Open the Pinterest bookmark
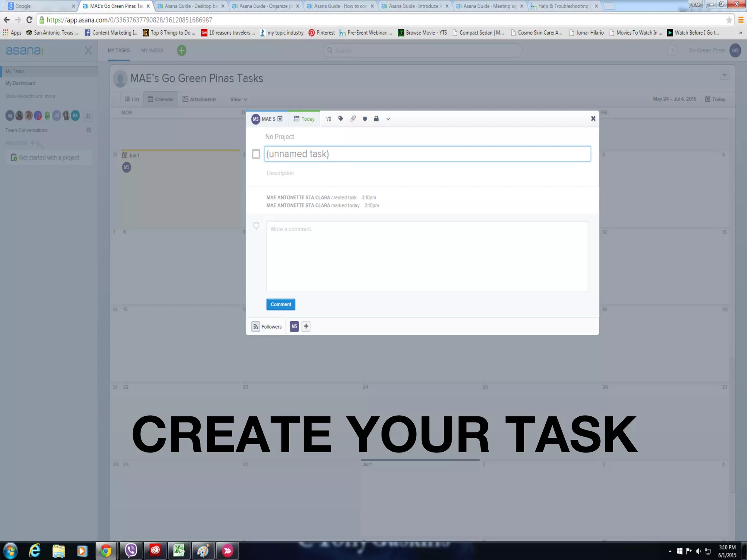747x560 pixels. (x=322, y=32)
